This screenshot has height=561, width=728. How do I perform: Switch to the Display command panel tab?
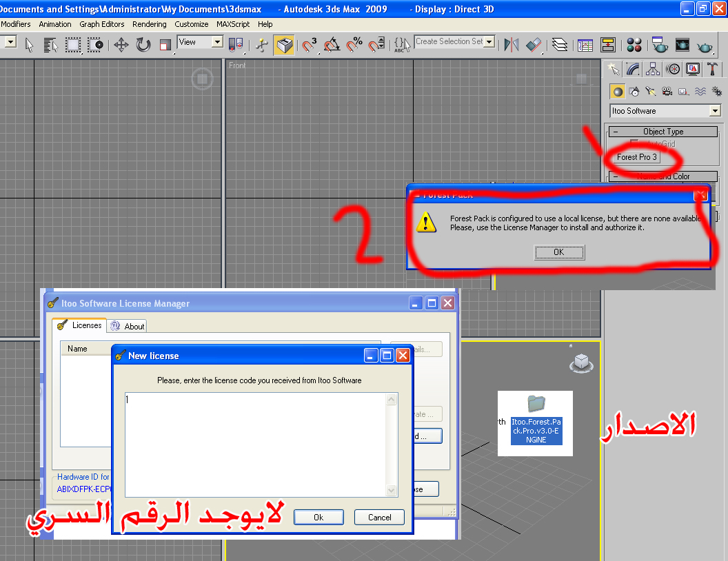(693, 69)
